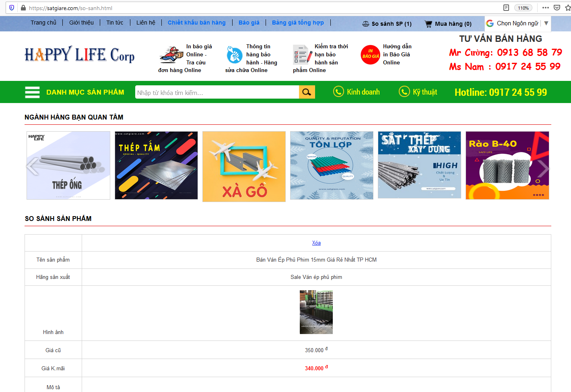Click the compare scale icon
Viewport: 571px width, 392px height.
click(x=365, y=24)
